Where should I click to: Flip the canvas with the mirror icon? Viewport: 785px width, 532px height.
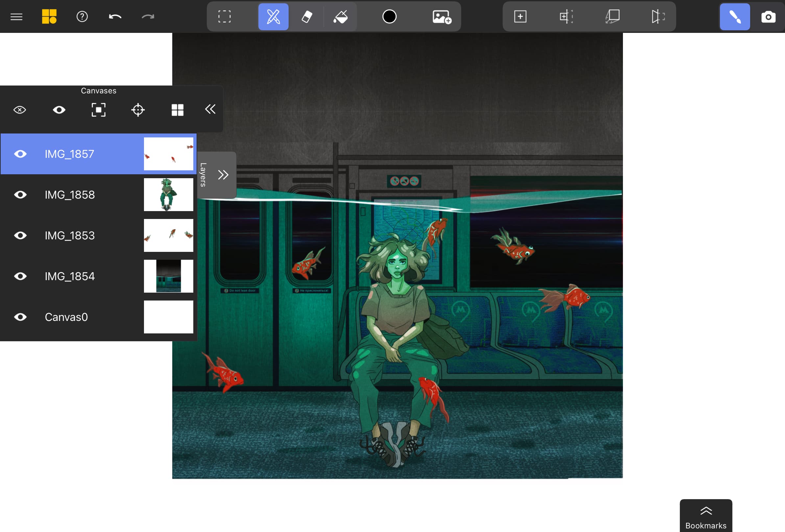coord(658,16)
